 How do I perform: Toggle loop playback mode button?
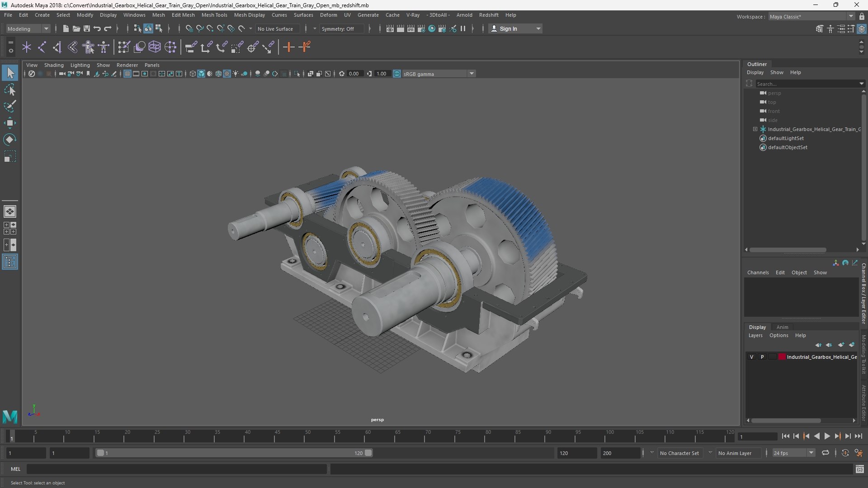pyautogui.click(x=826, y=453)
